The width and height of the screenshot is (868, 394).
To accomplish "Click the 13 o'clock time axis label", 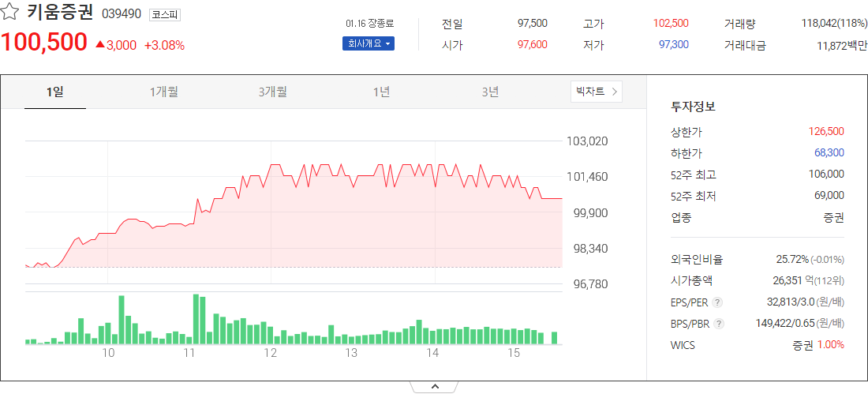I will (351, 354).
